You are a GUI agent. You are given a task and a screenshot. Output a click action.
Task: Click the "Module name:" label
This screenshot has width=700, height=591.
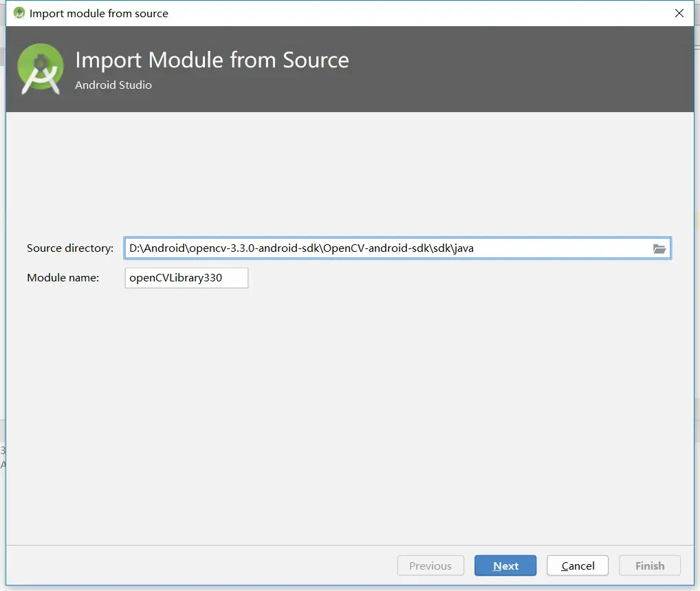[63, 278]
